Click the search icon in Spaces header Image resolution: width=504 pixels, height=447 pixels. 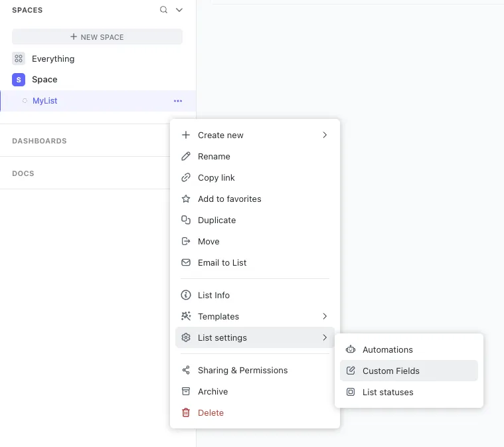click(x=163, y=10)
